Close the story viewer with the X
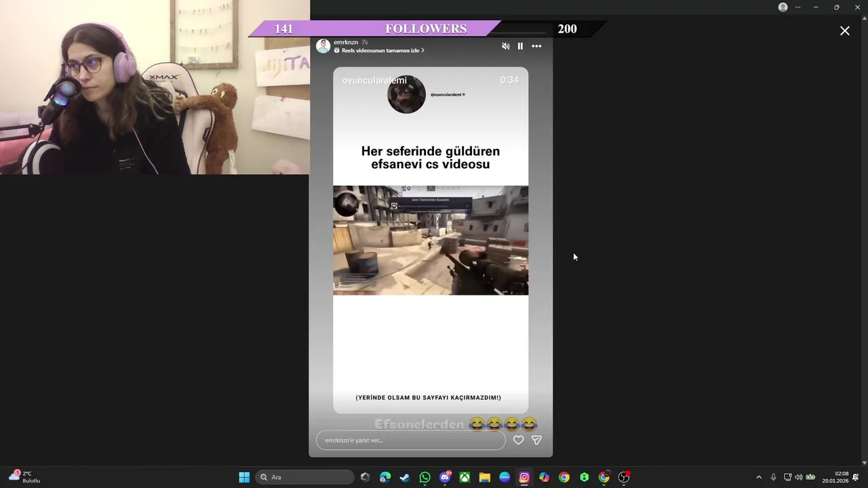Viewport: 868px width, 488px height. (845, 30)
